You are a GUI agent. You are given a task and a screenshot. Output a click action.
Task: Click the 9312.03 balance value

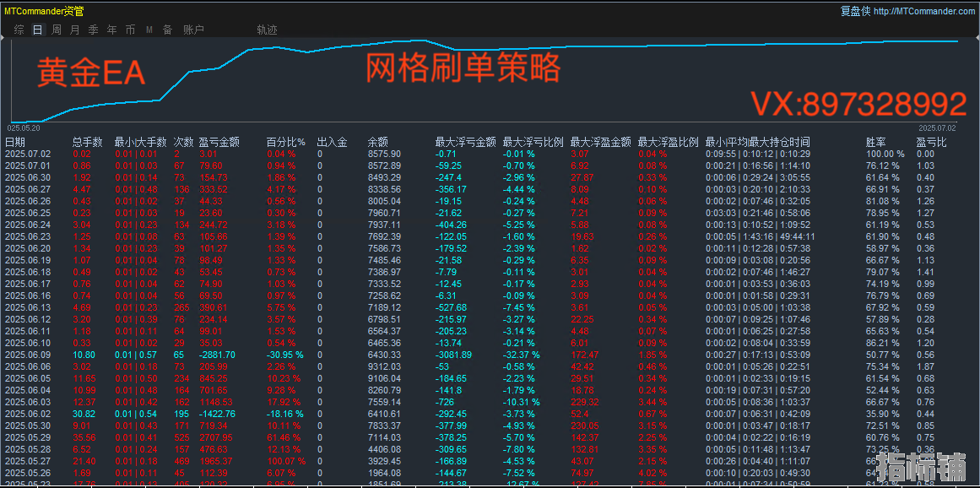coord(384,366)
